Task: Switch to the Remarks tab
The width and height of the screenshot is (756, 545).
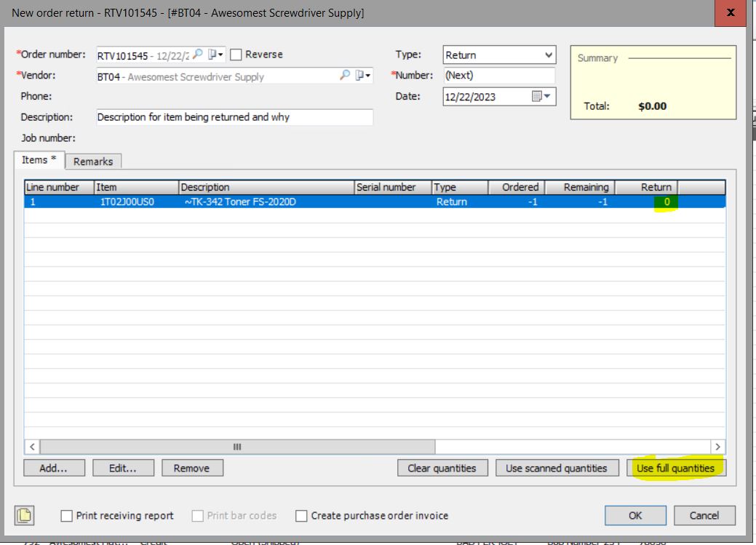Action: [x=93, y=162]
